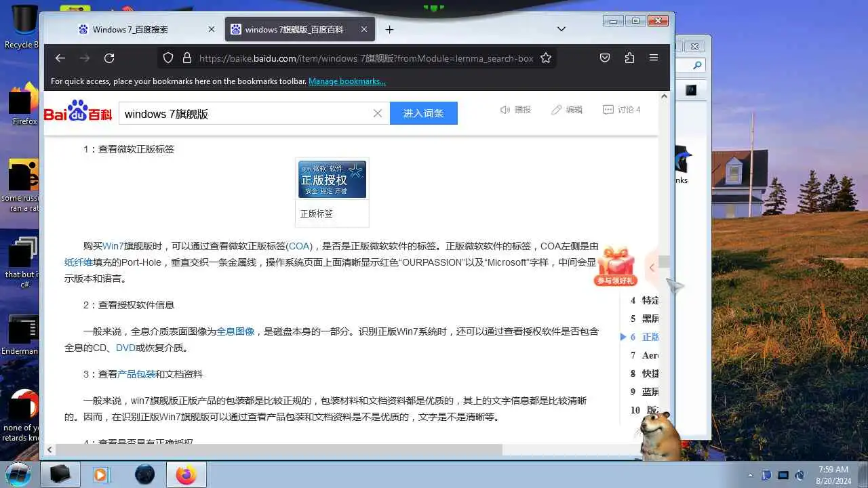Select the Firefox desktop shortcut
The height and width of the screenshot is (488, 868).
(x=24, y=104)
